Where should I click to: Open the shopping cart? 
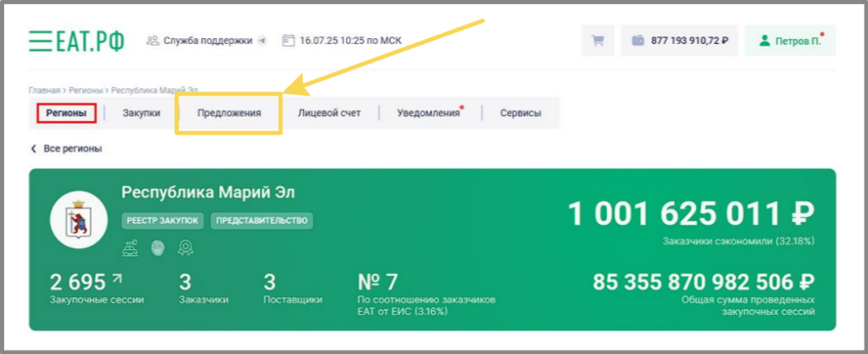[x=598, y=41]
